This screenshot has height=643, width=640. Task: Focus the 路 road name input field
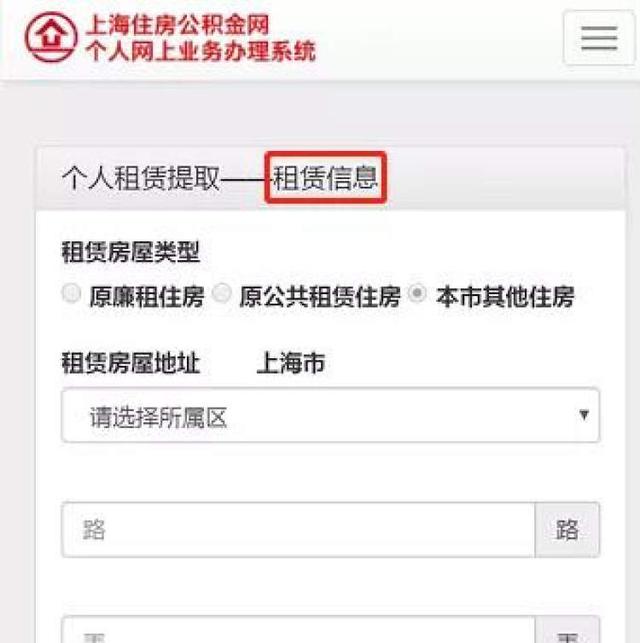coord(298,529)
